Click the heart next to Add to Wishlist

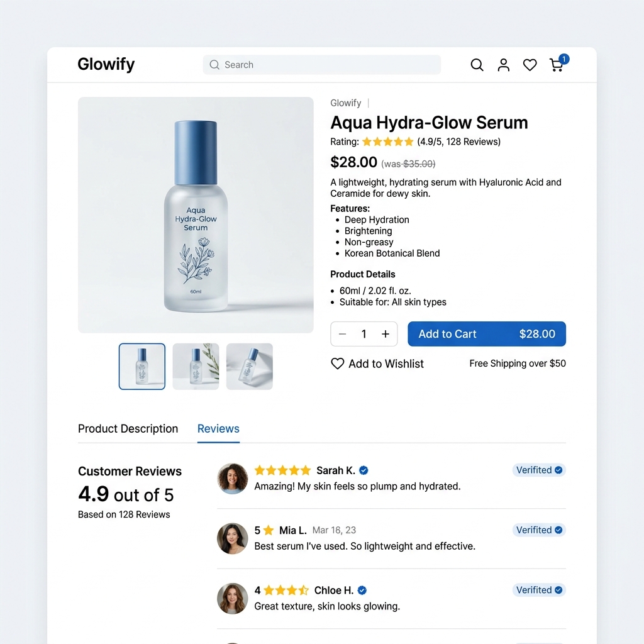338,364
